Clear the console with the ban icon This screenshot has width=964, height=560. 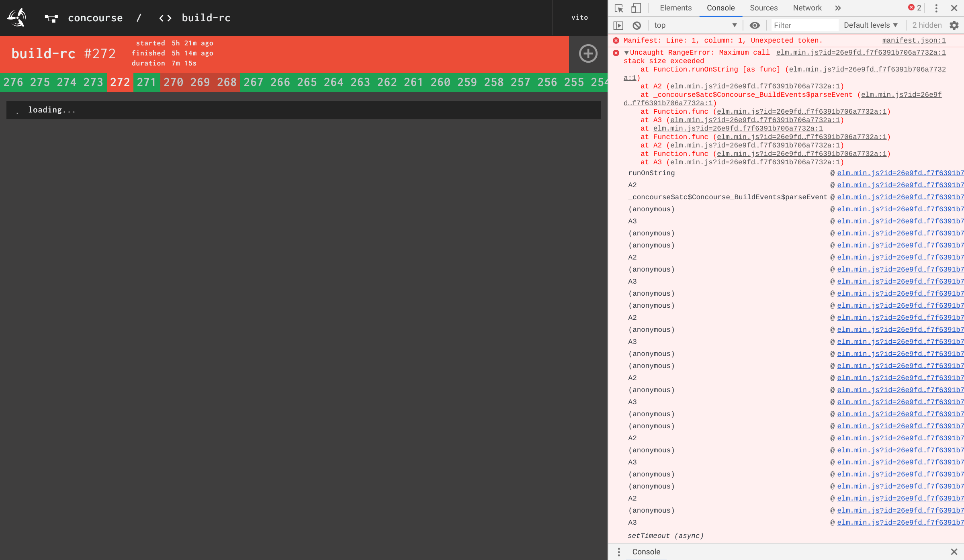(x=637, y=25)
